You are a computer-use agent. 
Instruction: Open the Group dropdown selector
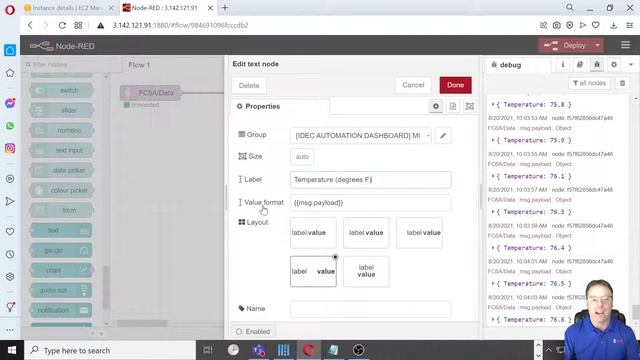(361, 136)
